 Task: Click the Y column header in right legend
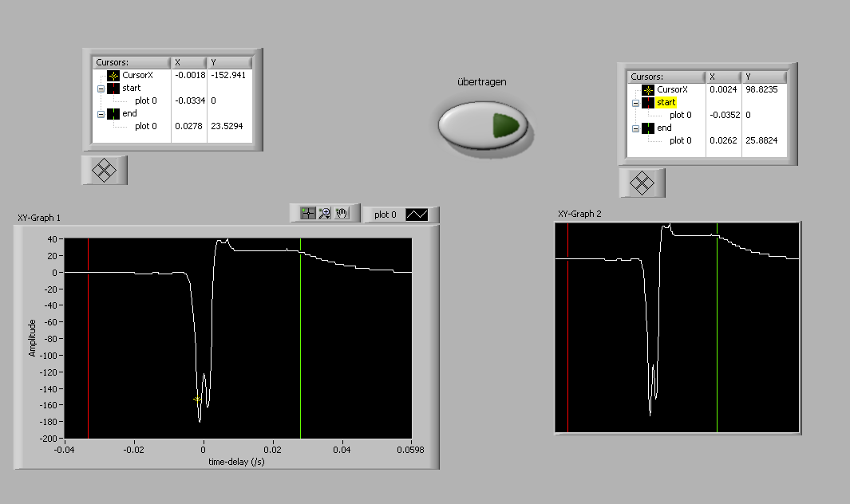point(765,77)
